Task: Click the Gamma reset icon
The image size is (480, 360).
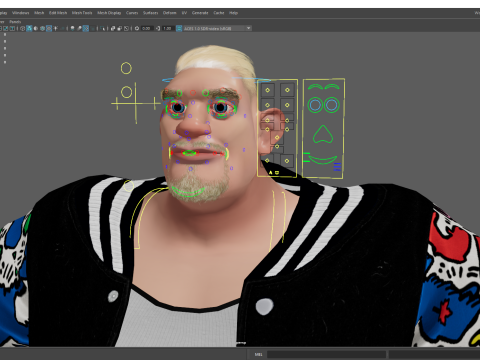Action: (158, 28)
